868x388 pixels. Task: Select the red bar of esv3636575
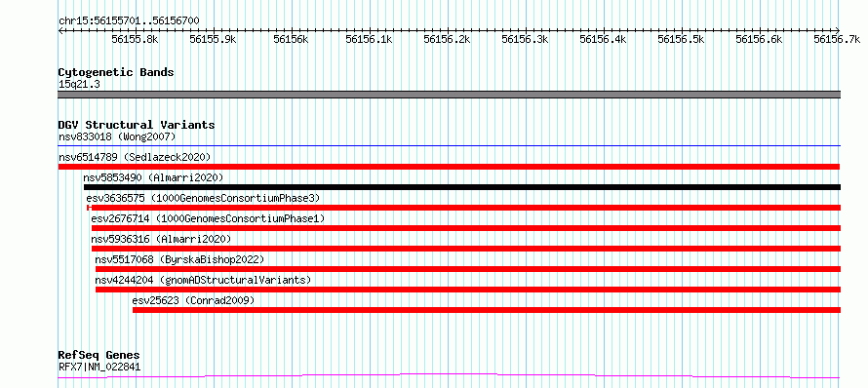pyautogui.click(x=464, y=208)
